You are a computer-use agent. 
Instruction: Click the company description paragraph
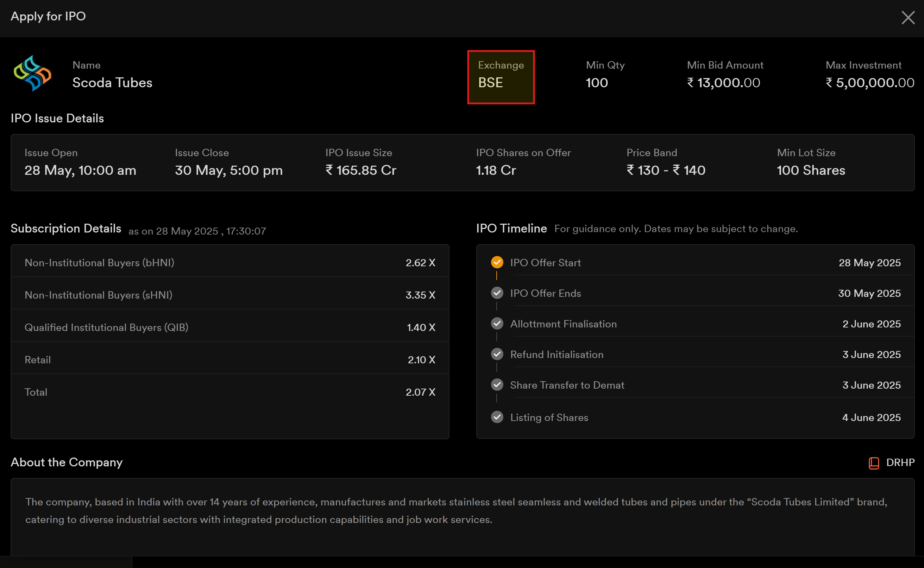pyautogui.click(x=456, y=511)
